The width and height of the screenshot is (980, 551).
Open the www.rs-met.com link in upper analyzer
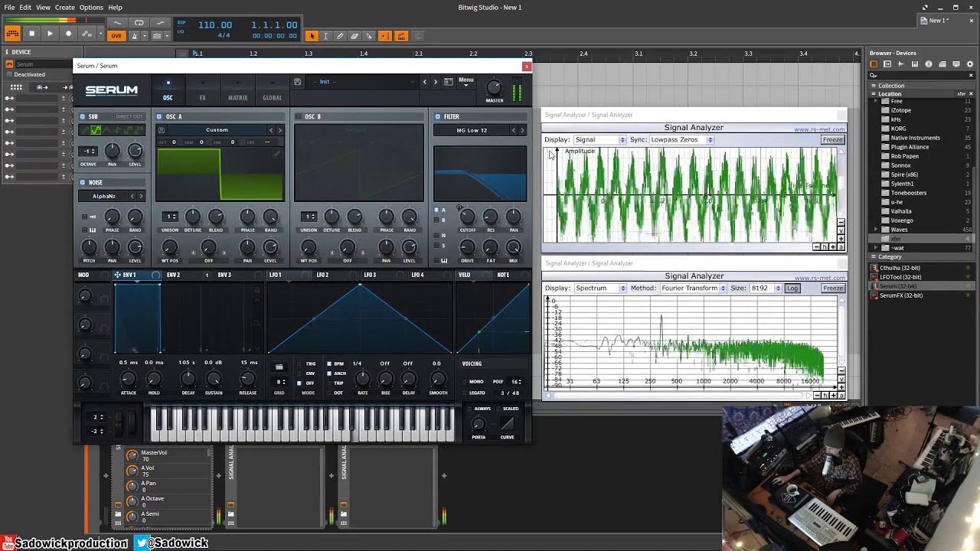(819, 129)
